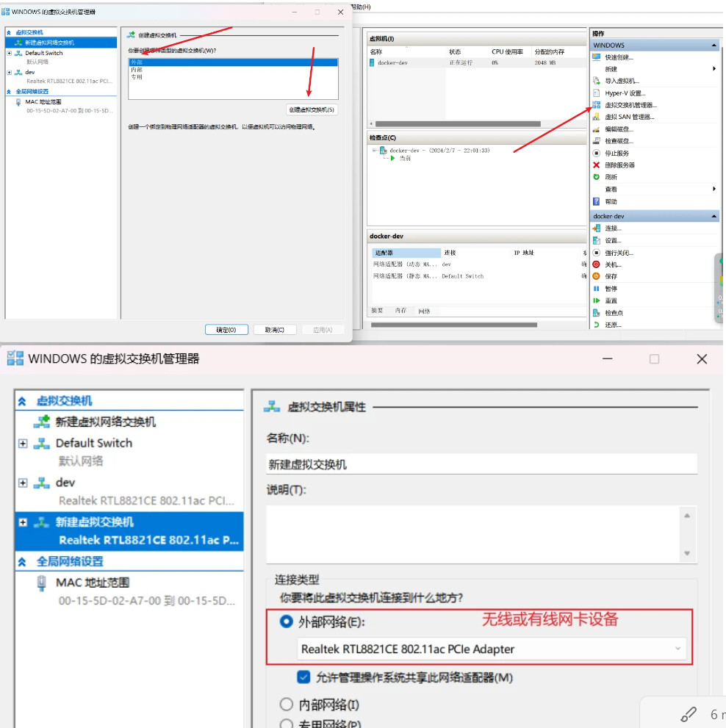Collapse the docker-dev actions section arrow

tap(714, 217)
